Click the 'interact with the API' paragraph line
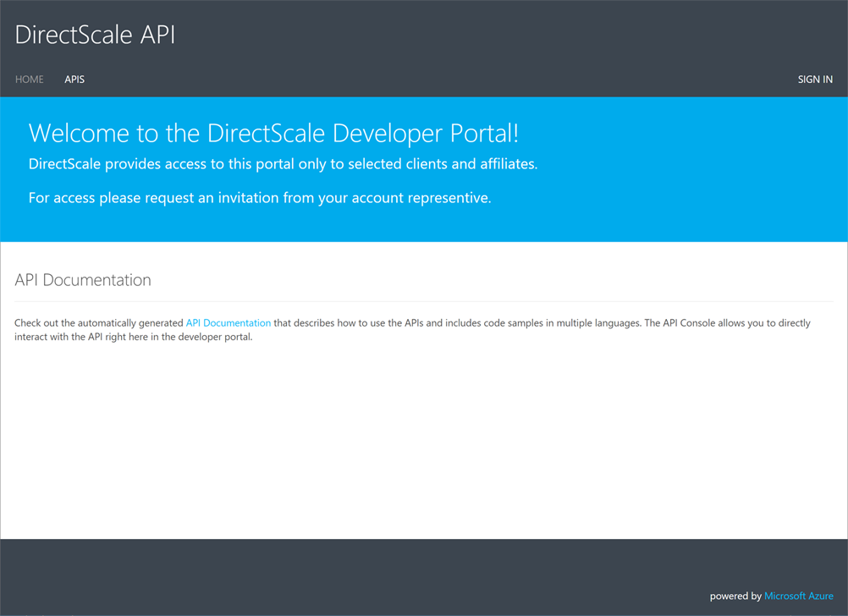 [x=133, y=337]
